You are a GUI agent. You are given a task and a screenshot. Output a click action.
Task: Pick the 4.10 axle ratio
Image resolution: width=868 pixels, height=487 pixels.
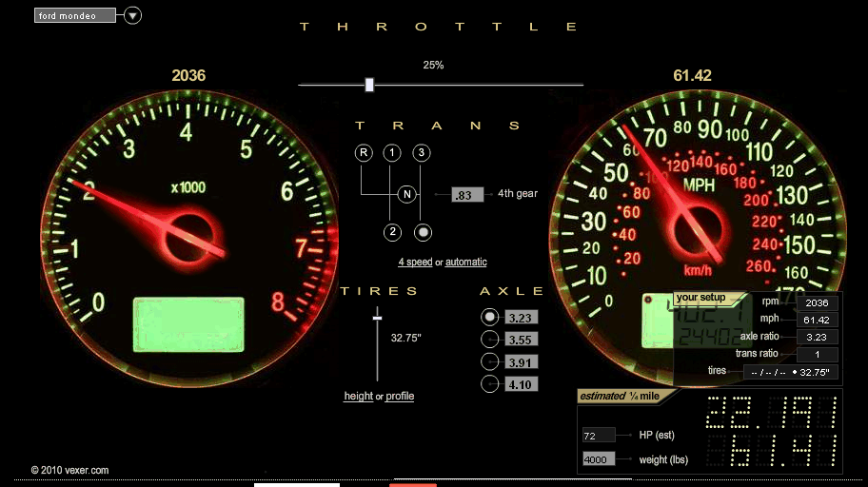click(489, 384)
